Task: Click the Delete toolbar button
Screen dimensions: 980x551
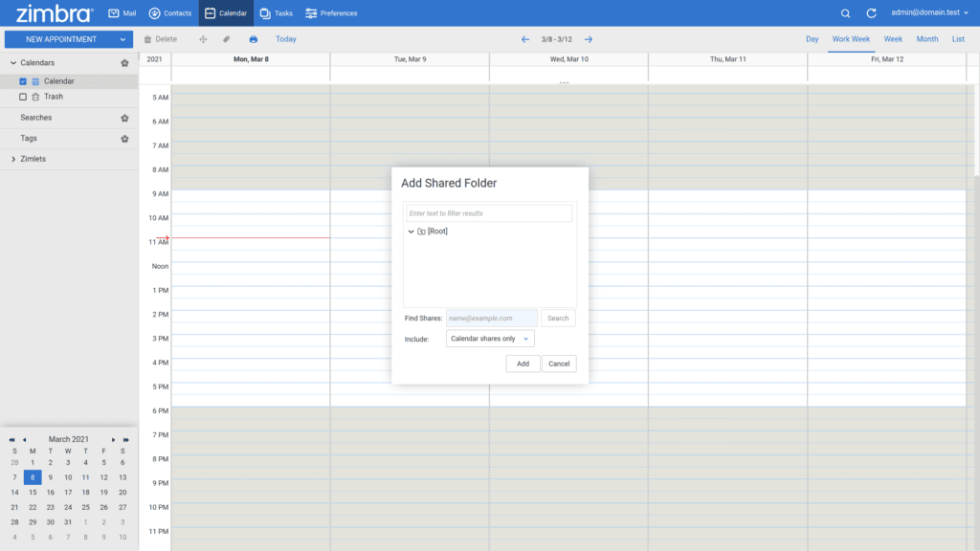Action: pos(161,39)
